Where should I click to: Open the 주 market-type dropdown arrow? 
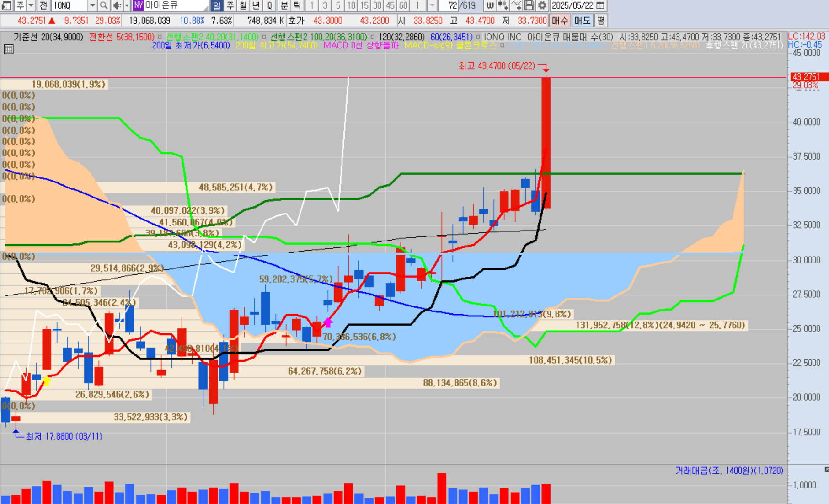click(31, 5)
